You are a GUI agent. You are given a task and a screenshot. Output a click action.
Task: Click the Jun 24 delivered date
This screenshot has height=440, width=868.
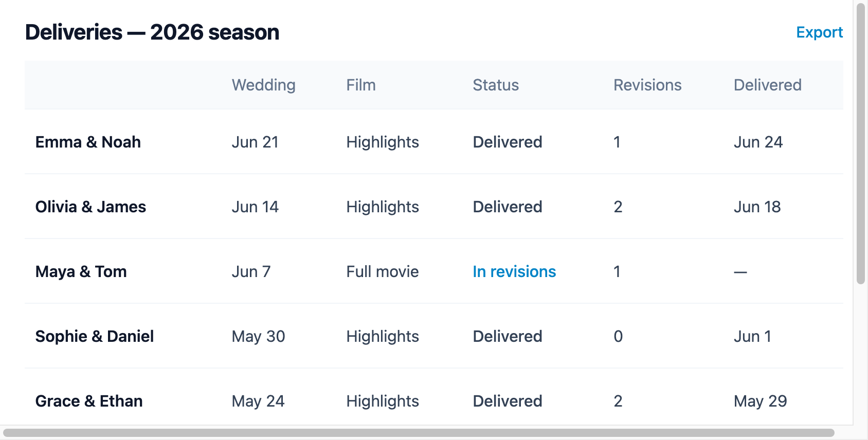[758, 142]
